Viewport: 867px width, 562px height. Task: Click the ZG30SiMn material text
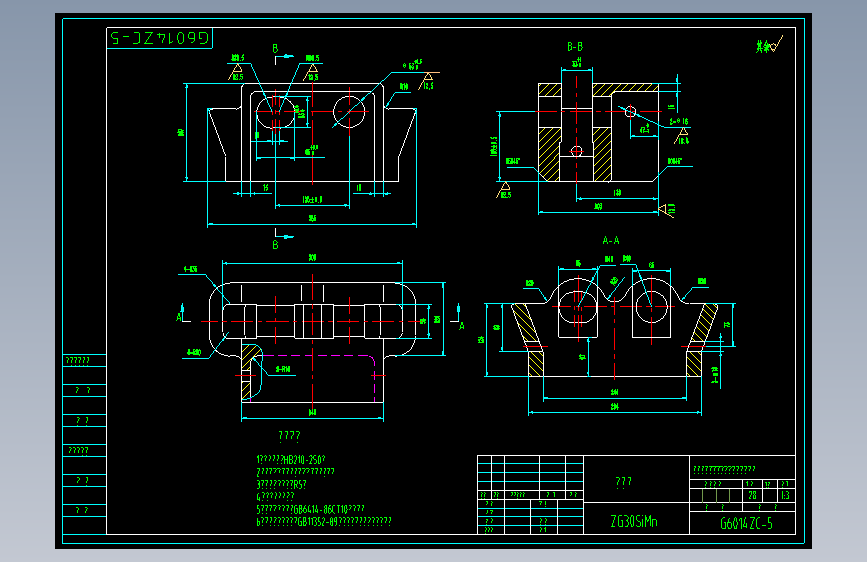tap(634, 522)
